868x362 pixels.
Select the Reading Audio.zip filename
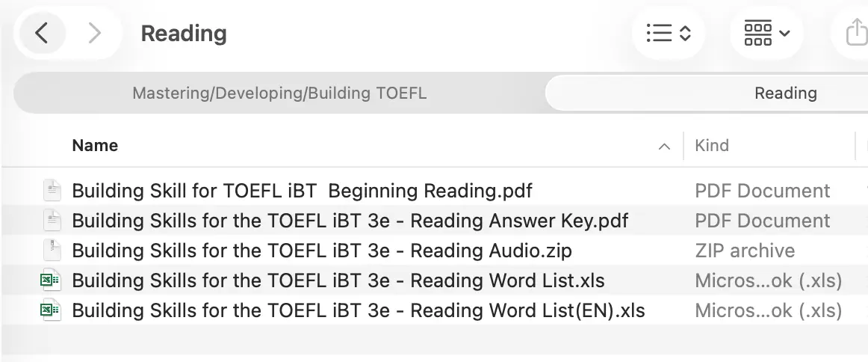click(x=322, y=251)
